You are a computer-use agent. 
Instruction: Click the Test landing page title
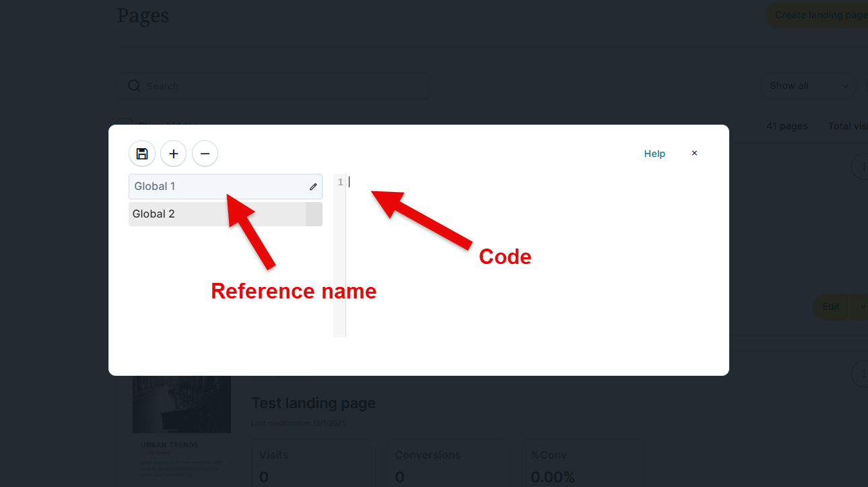313,403
